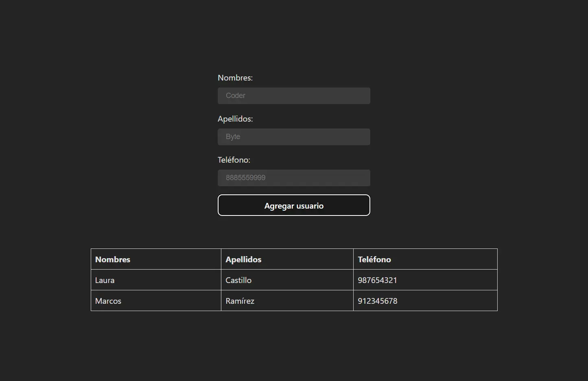
Task: Click the Coder placeholder text
Action: (x=235, y=96)
